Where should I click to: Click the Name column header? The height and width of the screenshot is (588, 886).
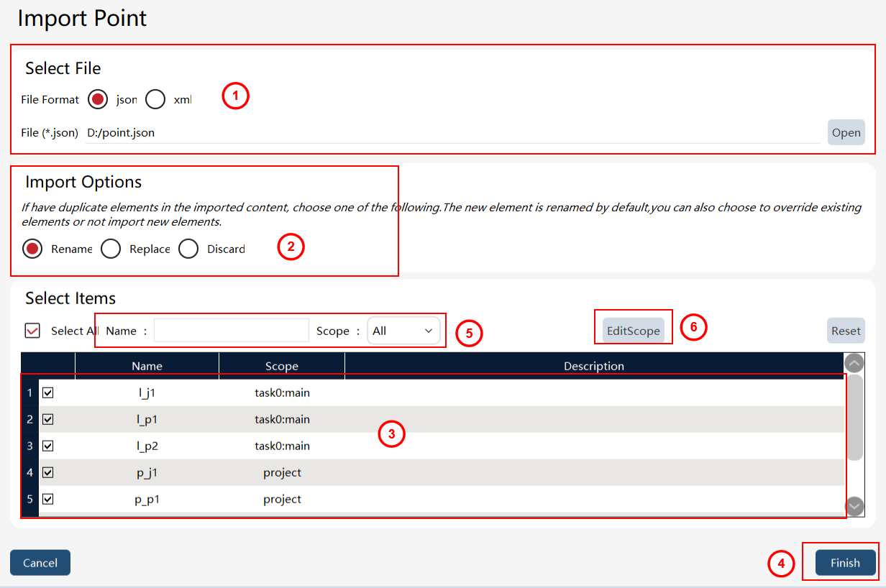[147, 366]
